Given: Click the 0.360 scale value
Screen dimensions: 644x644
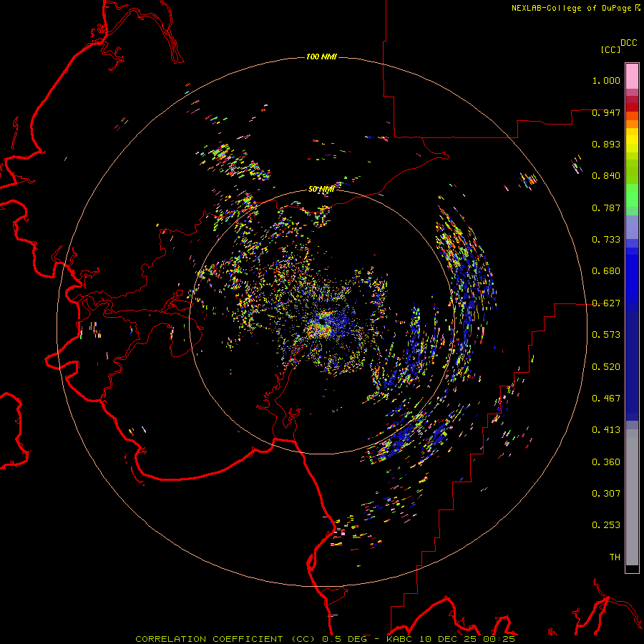Looking at the screenshot, I should coord(606,462).
